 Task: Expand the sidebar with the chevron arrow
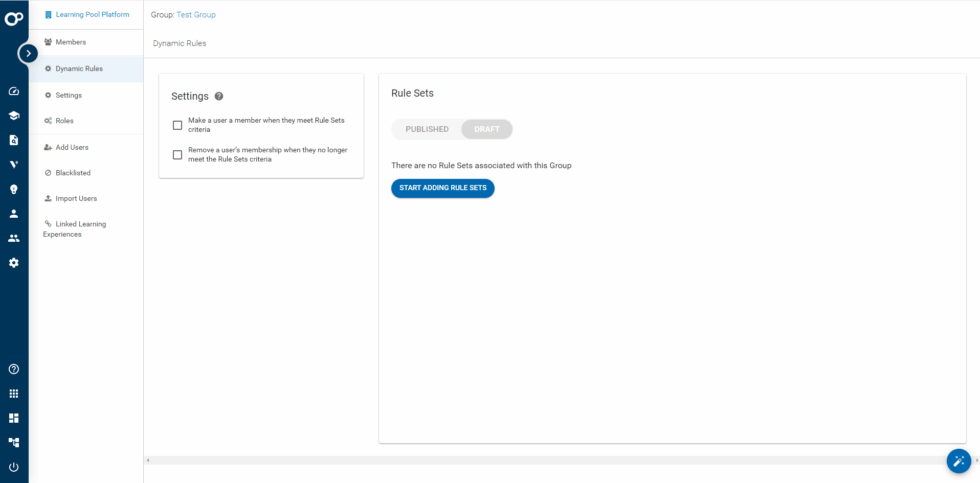28,53
